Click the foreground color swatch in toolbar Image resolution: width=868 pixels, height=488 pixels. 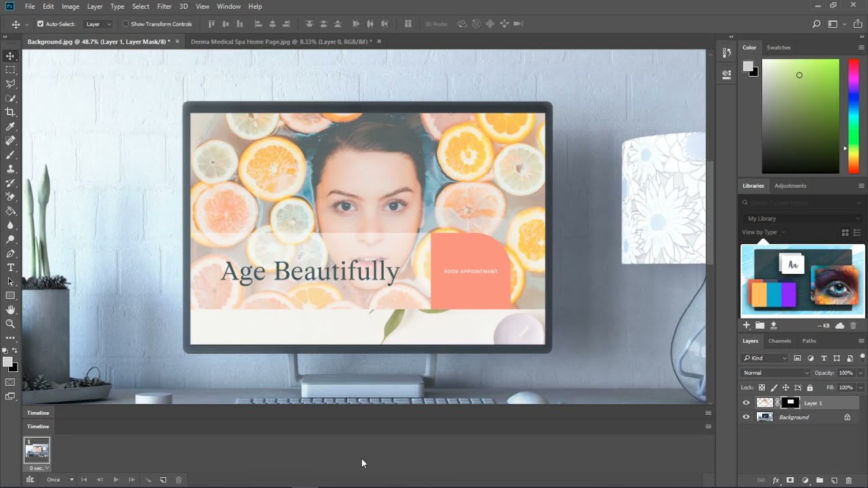click(x=7, y=362)
